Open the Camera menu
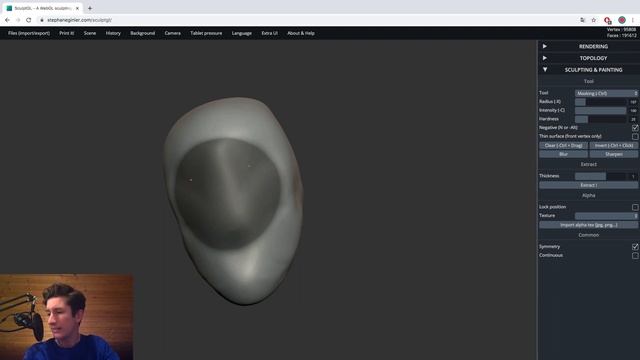Viewport: 640px width, 360px height. click(173, 33)
